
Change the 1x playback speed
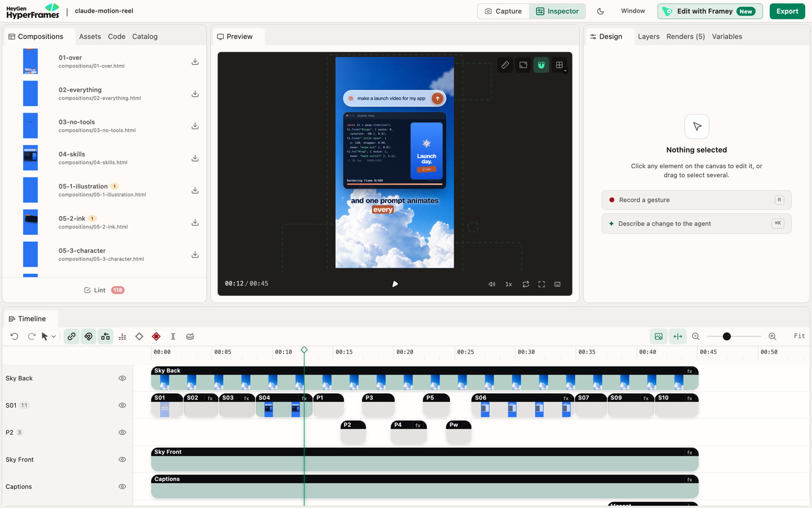tap(509, 284)
